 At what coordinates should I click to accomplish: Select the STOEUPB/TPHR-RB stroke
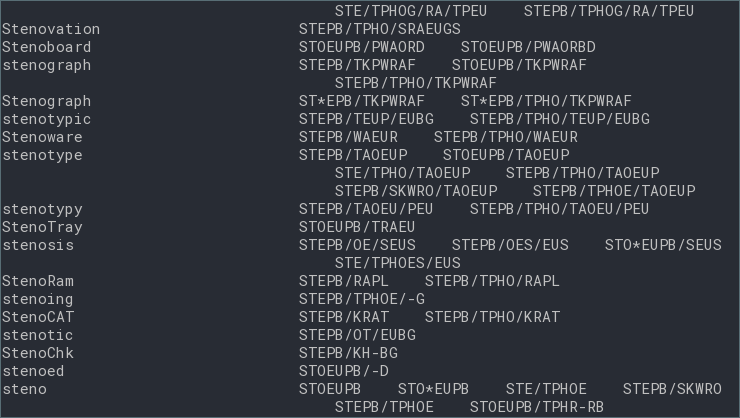[x=537, y=407]
